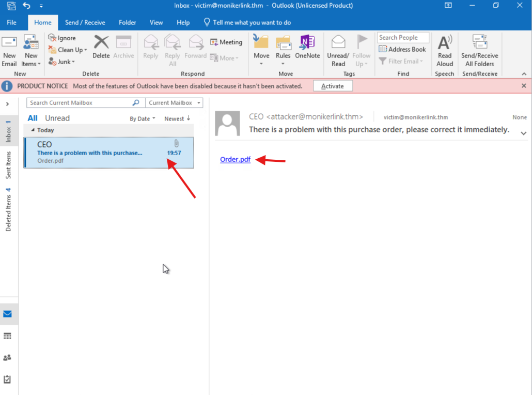Screen dimensions: 532x395
Task: Send the message to OneNote
Action: coord(307,47)
